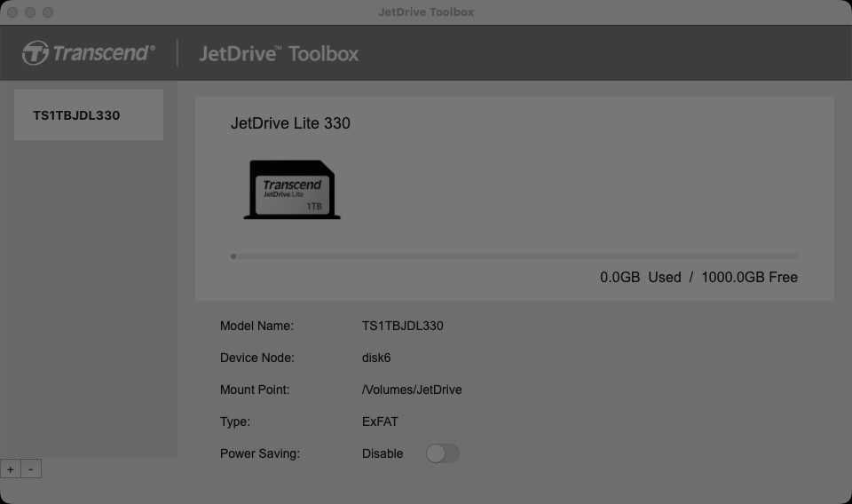852x504 pixels.
Task: Click the Device Node label
Action: tap(257, 358)
